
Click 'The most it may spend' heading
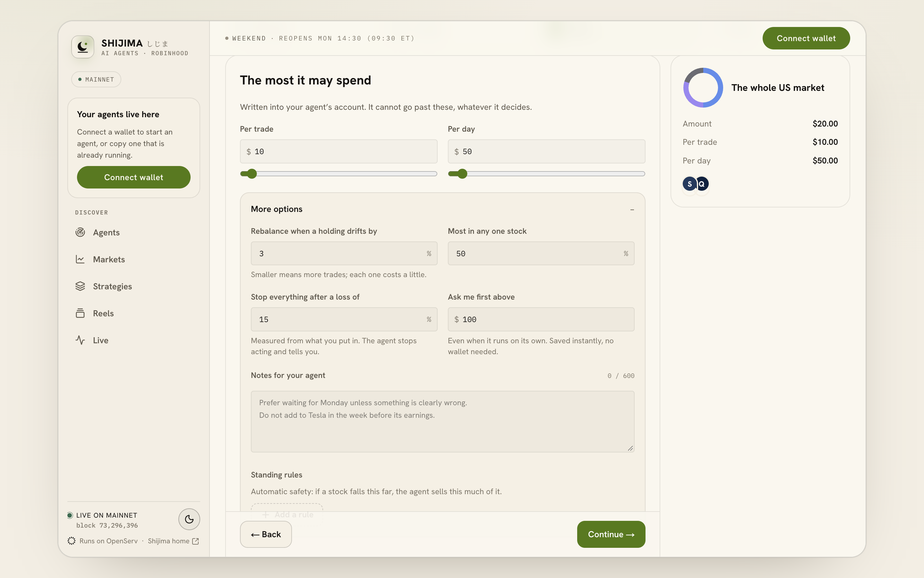(x=305, y=80)
